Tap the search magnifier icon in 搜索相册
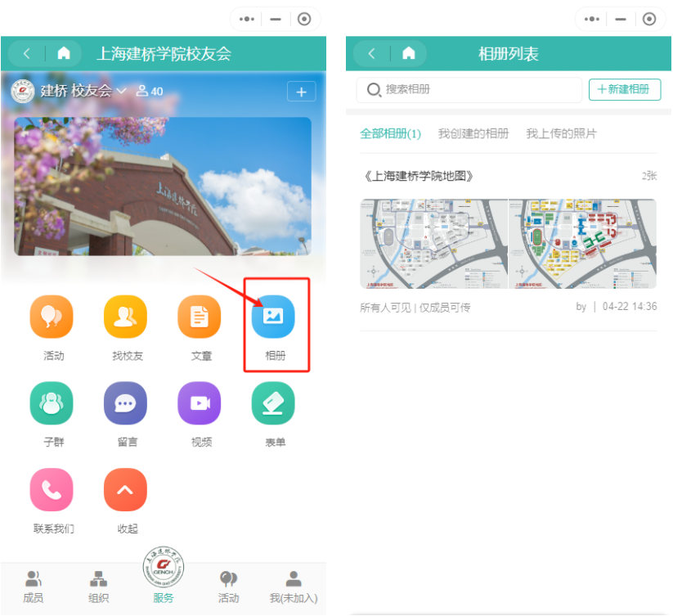Screen dimensions: 673x616 click(374, 90)
